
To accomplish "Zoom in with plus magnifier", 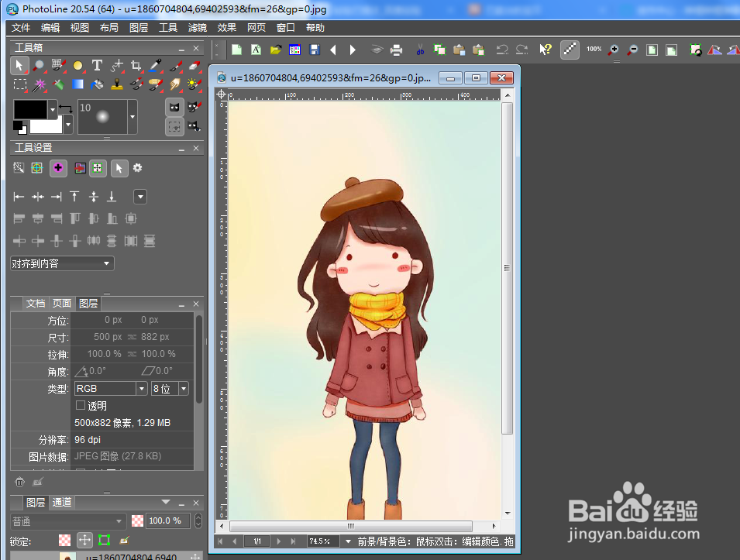I will click(x=614, y=50).
